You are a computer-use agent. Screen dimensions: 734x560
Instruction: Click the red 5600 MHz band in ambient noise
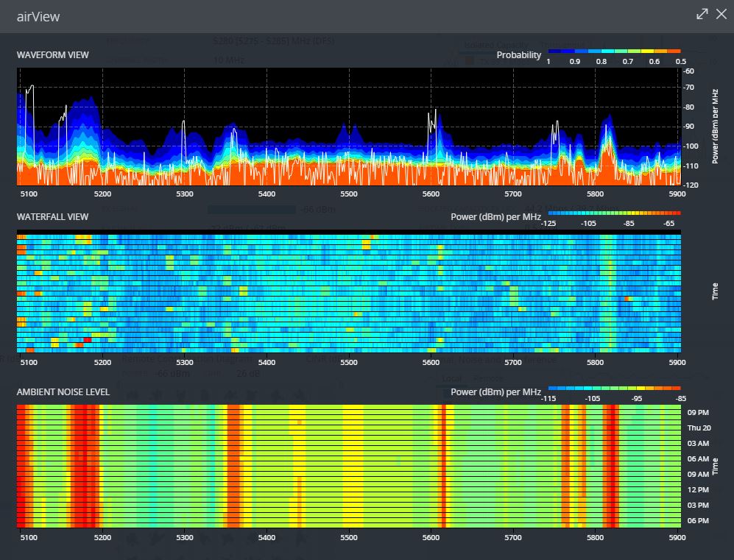click(444, 465)
